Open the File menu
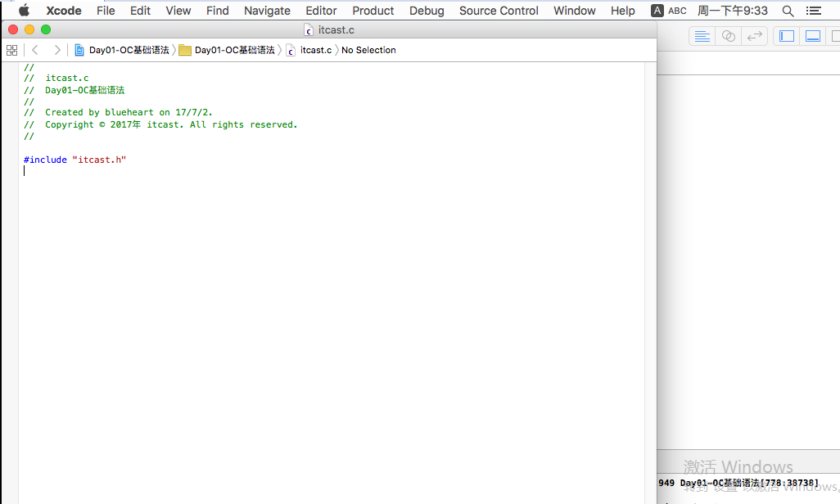840x504 pixels. point(106,11)
